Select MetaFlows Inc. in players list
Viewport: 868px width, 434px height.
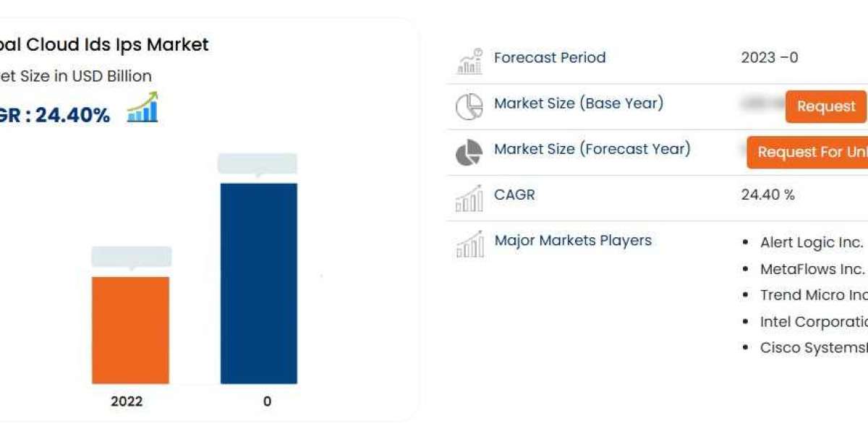812,269
